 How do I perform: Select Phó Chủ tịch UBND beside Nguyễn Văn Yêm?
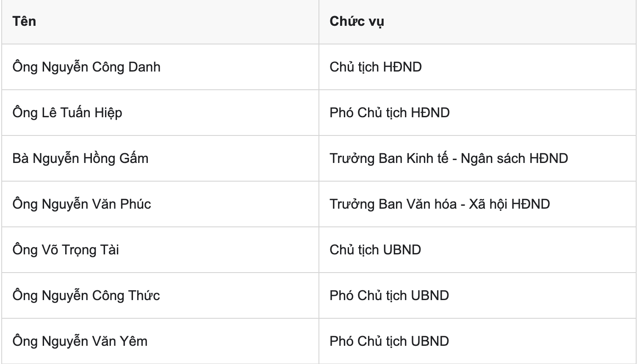[x=389, y=341]
